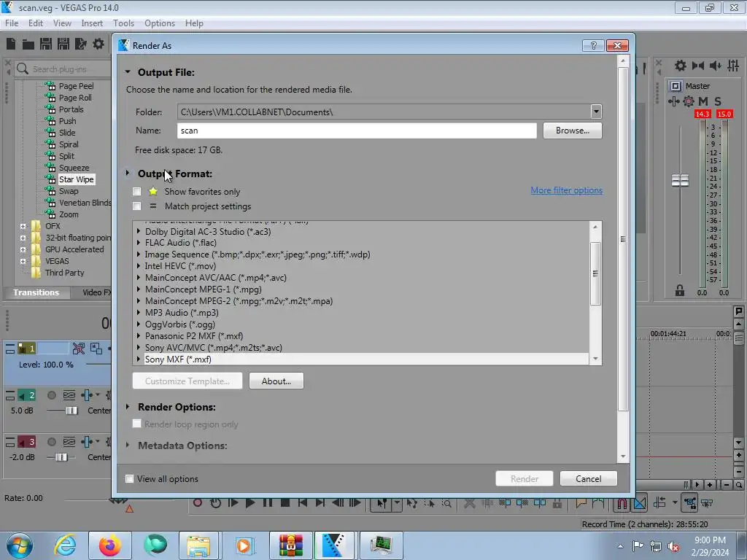
Task: Click the Render As help question button
Action: 593,45
